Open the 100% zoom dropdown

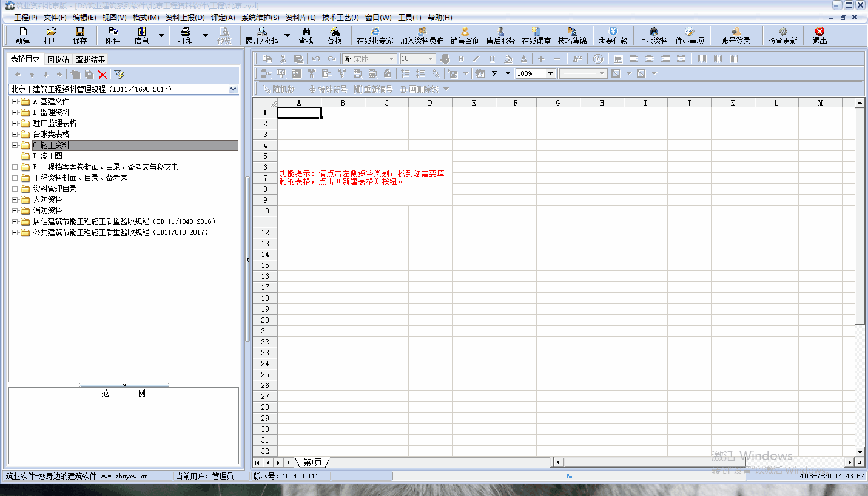tap(551, 73)
